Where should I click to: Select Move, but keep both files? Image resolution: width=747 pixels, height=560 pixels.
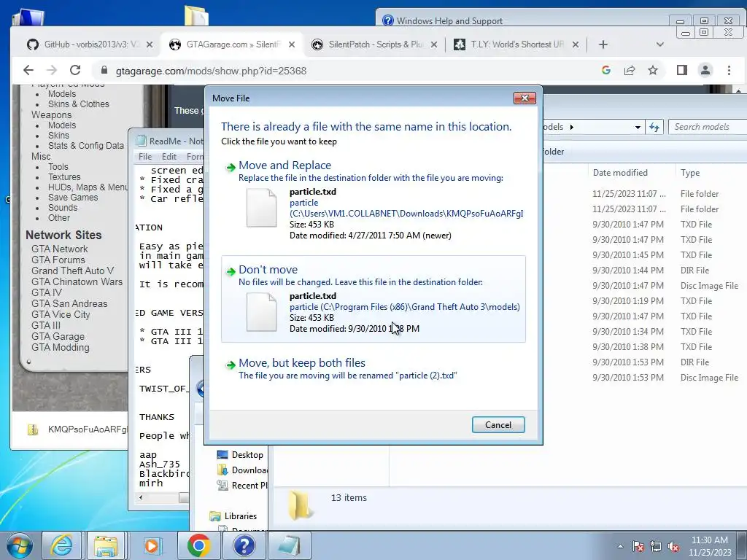[x=373, y=368]
